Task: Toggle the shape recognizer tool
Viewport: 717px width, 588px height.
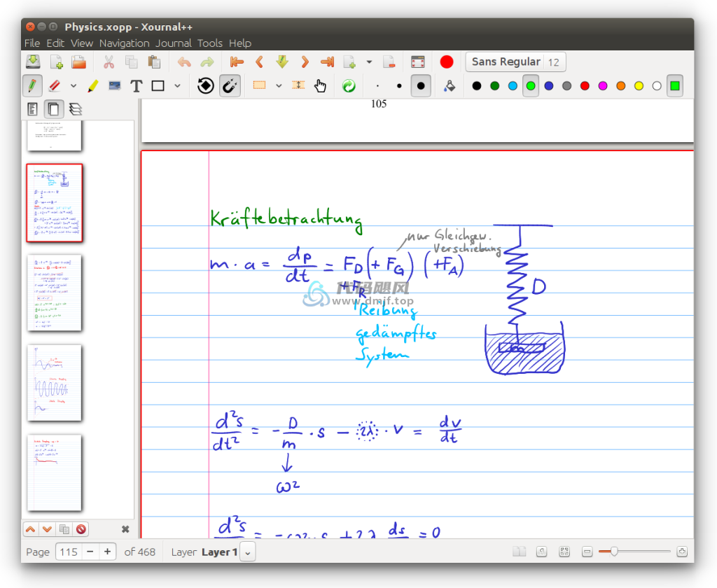Action: tap(206, 86)
